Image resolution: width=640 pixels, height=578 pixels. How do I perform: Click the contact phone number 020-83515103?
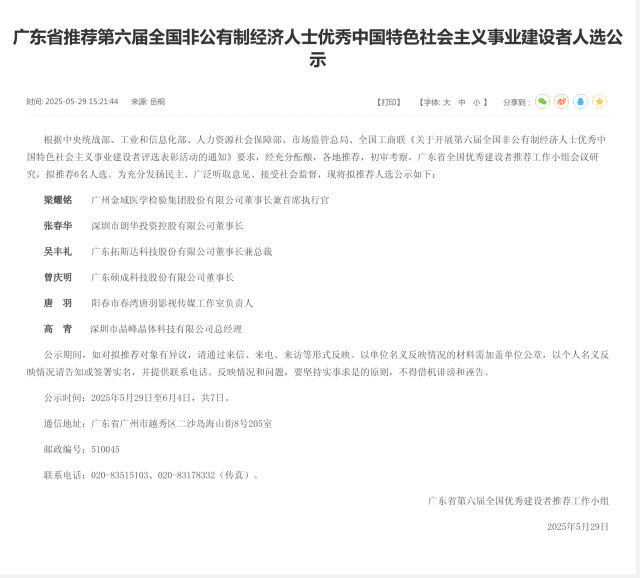[x=120, y=475]
